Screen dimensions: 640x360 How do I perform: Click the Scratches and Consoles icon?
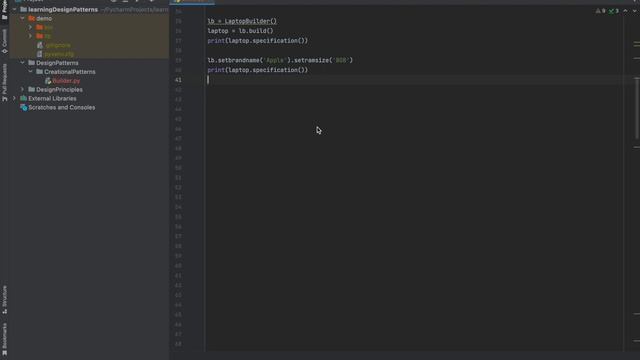[x=23, y=107]
